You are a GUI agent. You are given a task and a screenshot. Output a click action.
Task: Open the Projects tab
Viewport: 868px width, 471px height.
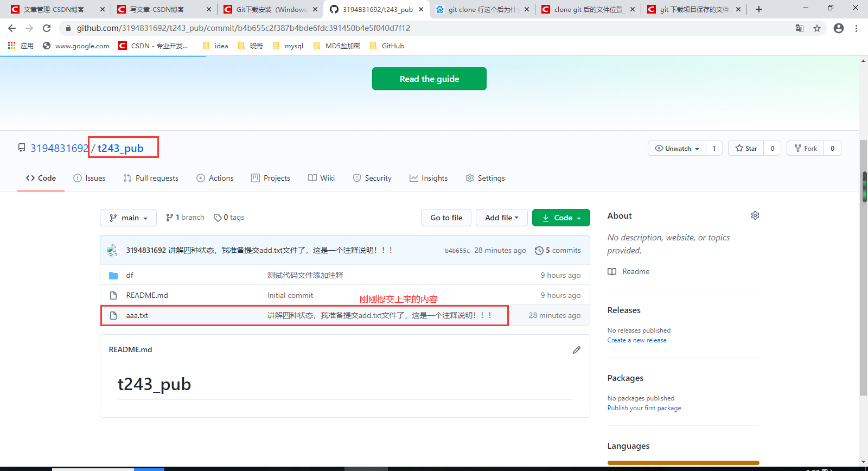pyautogui.click(x=271, y=178)
